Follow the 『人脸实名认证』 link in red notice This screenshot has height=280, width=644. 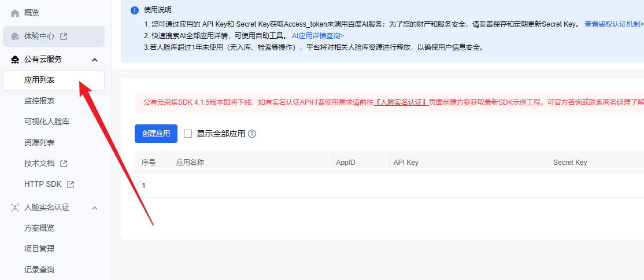pos(402,102)
